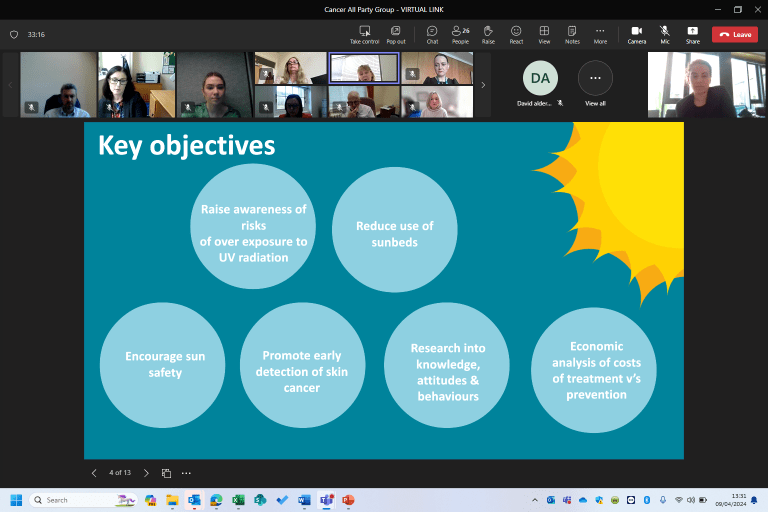Click the 'Key objectives' slide title
768x512 pixels.
tap(187, 146)
